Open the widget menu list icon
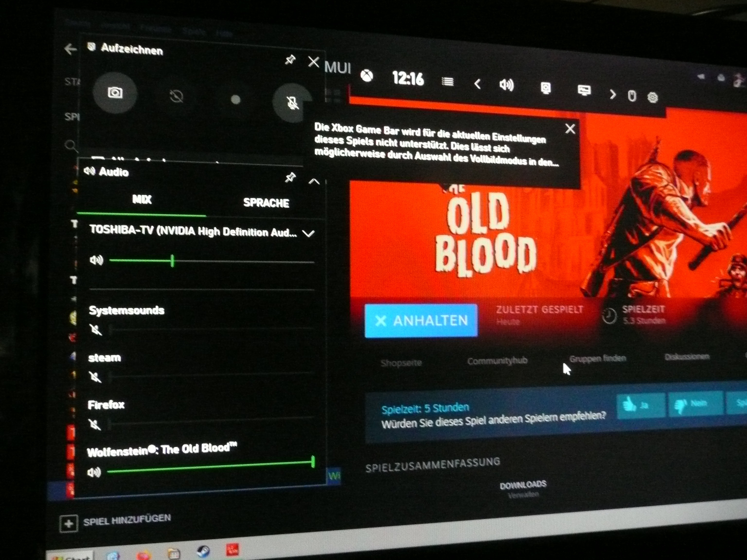This screenshot has height=560, width=747. (447, 81)
